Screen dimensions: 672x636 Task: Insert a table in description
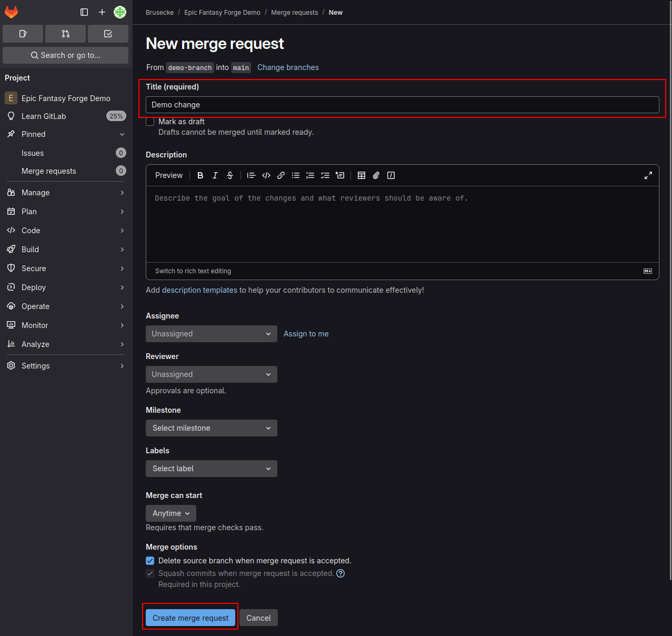(x=362, y=175)
